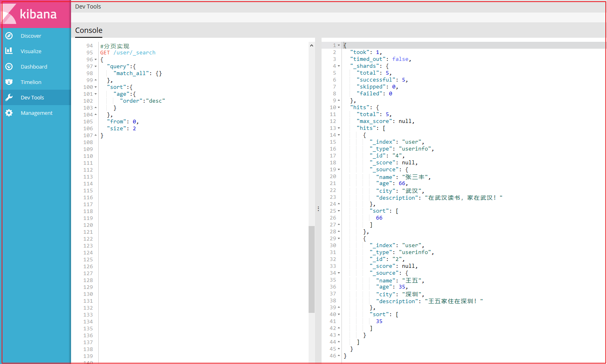Open Visualize via bar chart icon
The image size is (607, 364).
pyautogui.click(x=9, y=51)
